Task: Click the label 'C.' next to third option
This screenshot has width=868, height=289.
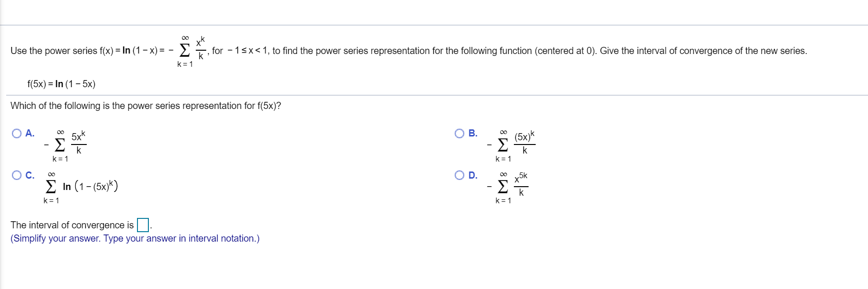Action: tap(30, 175)
